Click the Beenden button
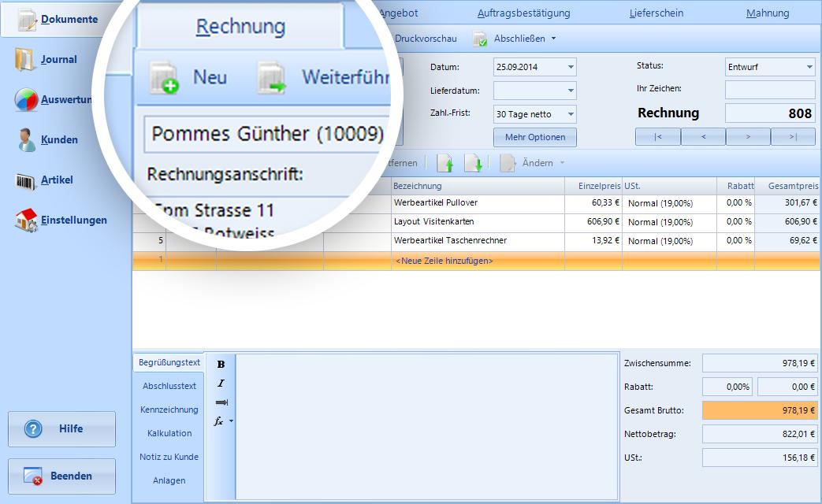The width and height of the screenshot is (822, 504). (61, 476)
